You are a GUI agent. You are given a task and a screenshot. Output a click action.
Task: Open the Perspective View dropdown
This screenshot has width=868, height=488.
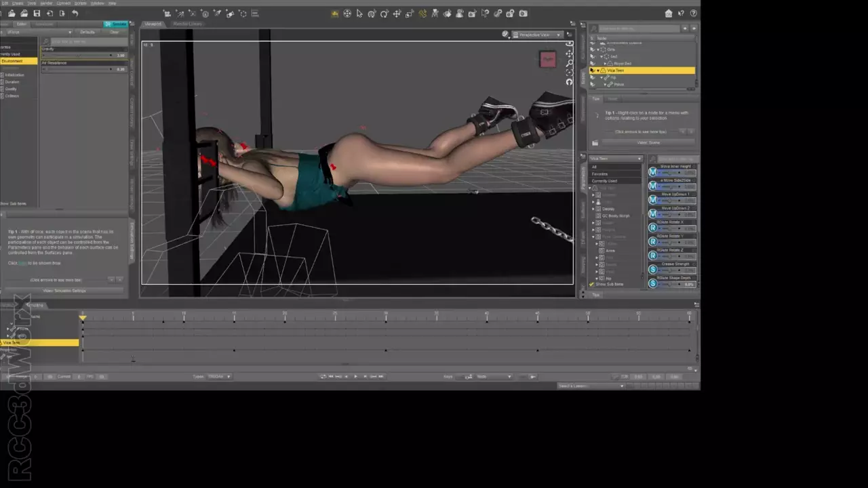coord(537,35)
